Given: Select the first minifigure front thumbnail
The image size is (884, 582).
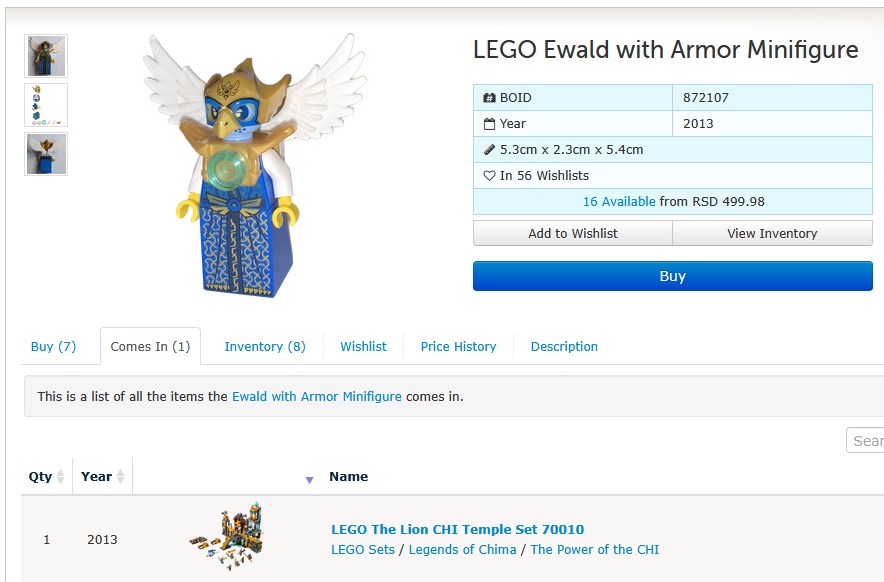Looking at the screenshot, I should (x=46, y=56).
